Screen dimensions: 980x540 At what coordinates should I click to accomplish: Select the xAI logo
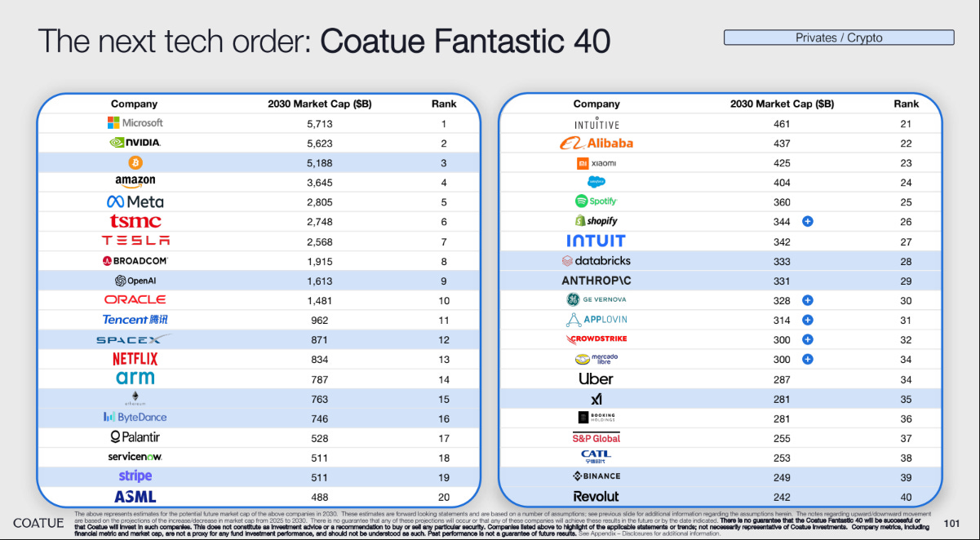[596, 399]
